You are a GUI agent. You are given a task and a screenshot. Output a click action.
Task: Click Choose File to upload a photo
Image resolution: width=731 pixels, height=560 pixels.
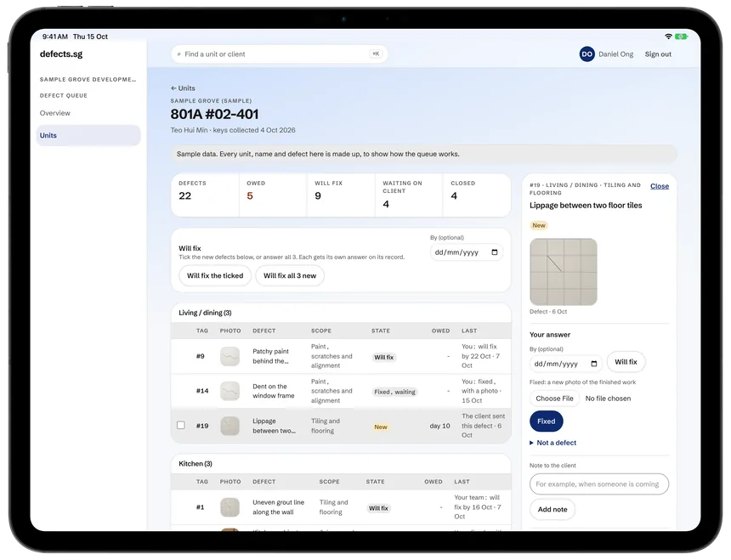tap(554, 399)
